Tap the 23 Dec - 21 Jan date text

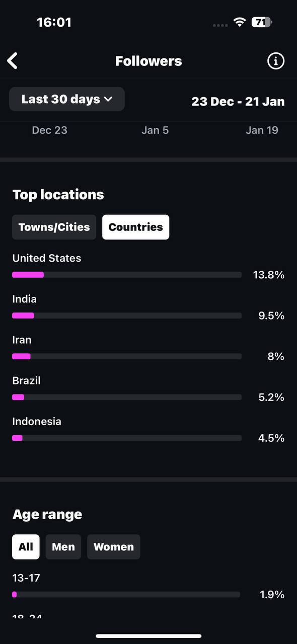(x=238, y=101)
